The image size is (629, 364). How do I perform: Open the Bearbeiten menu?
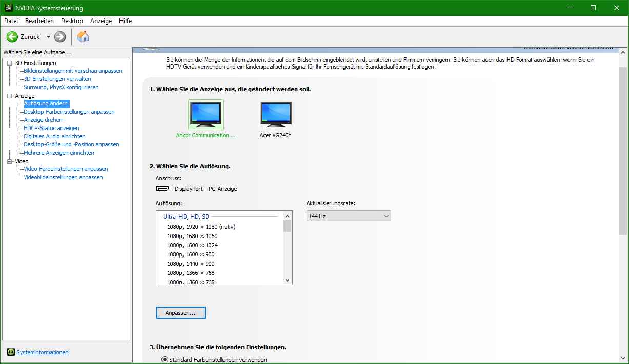coord(39,21)
